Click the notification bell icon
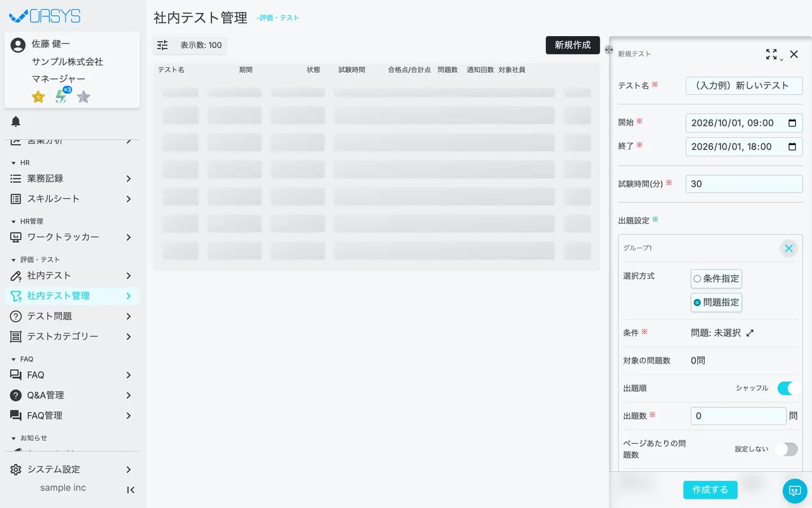The image size is (812, 508). (16, 121)
